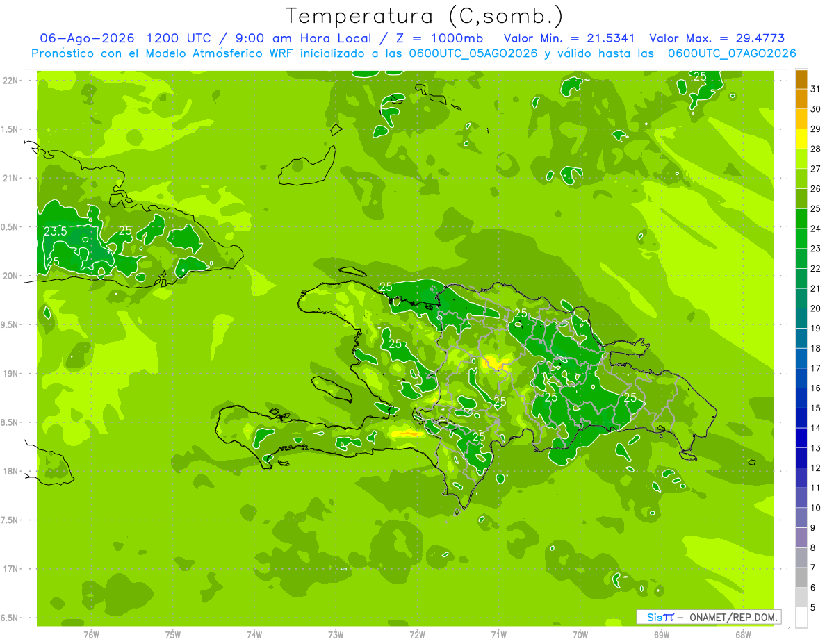Image resolution: width=834 pixels, height=644 pixels.
Task: Click the teal legend swatch between 19 and 20
Action: point(801,318)
